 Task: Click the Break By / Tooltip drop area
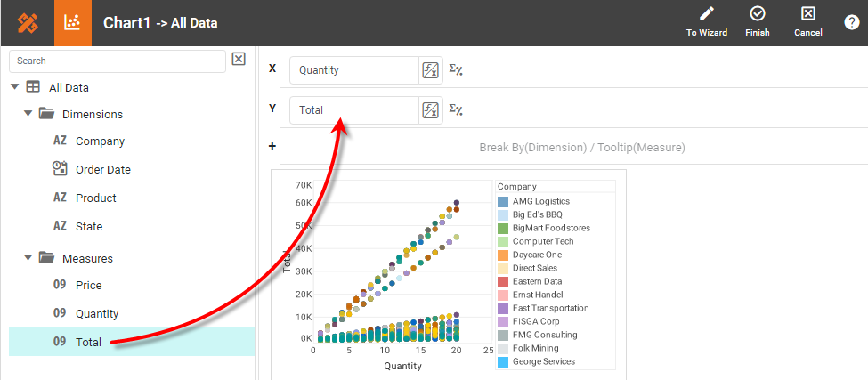pyautogui.click(x=581, y=148)
